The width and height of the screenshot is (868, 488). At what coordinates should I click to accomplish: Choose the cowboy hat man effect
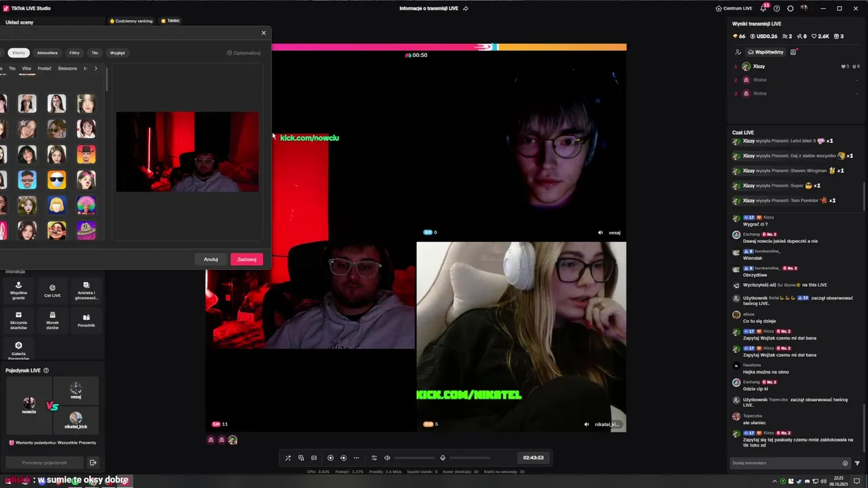pyautogui.click(x=86, y=154)
